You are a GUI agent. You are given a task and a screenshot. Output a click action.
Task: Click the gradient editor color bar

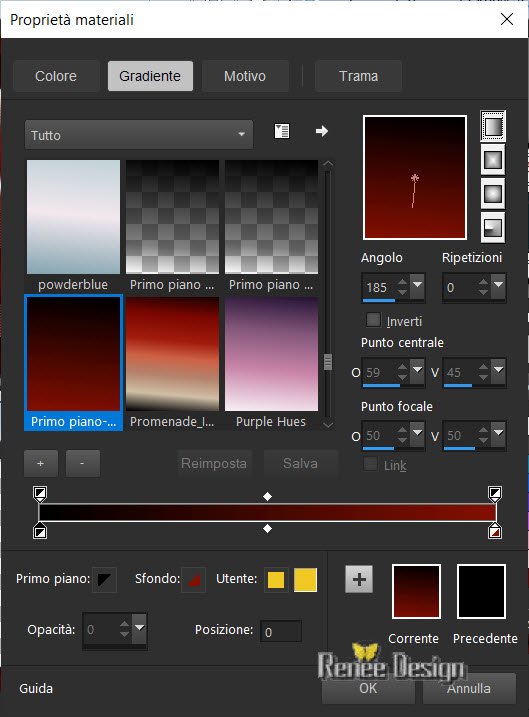coord(267,513)
